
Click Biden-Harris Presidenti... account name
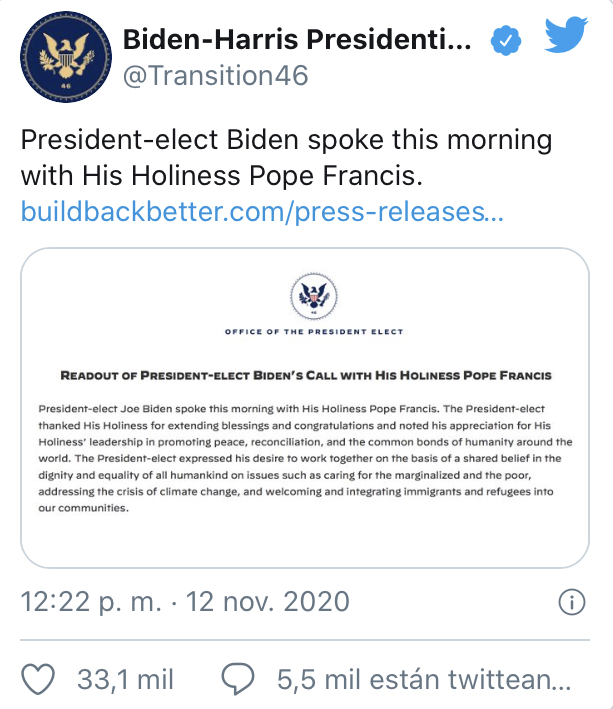click(297, 39)
